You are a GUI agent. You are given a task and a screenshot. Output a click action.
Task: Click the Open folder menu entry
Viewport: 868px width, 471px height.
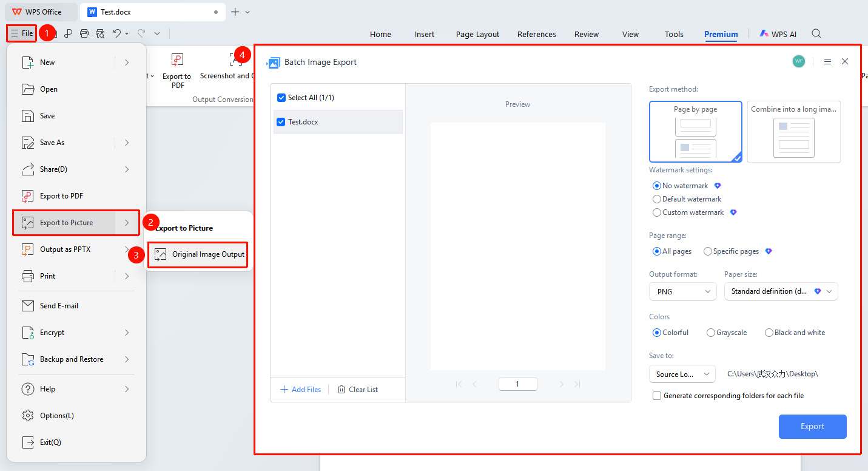pyautogui.click(x=76, y=89)
